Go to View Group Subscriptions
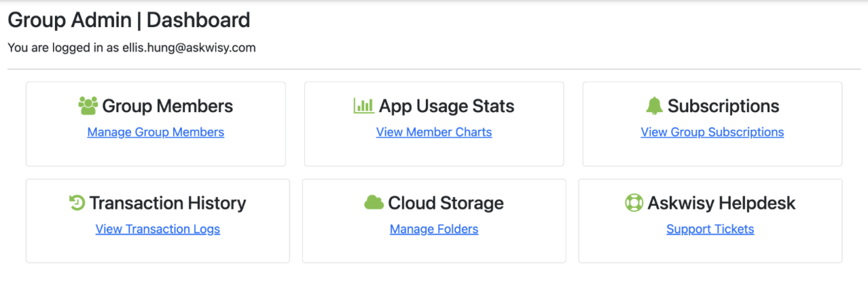Viewport: 868px width, 288px height. tap(712, 132)
